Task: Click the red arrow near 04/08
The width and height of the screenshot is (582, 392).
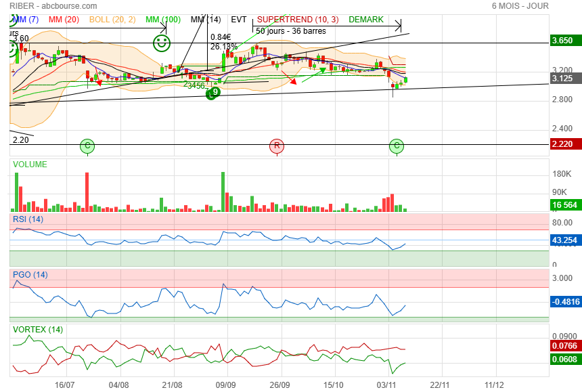Action: (99, 82)
